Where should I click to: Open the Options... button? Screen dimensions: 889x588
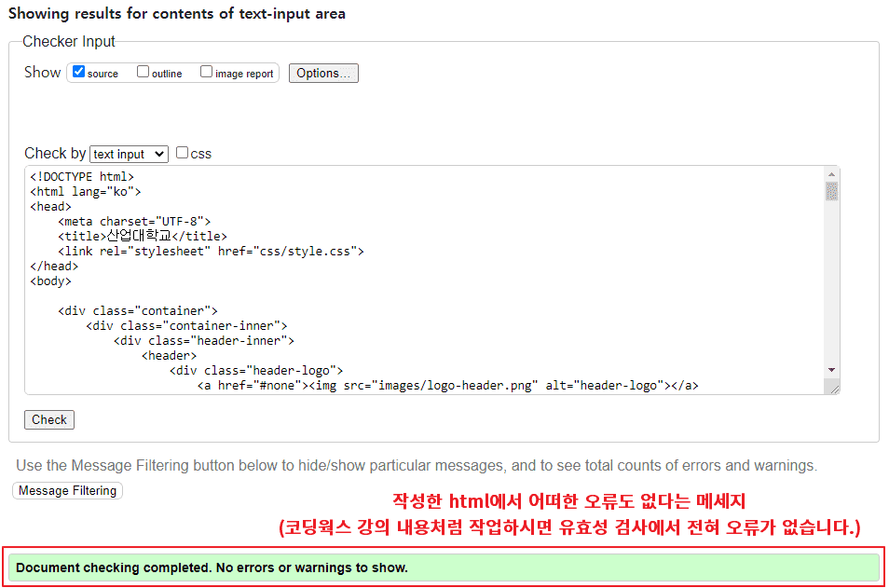click(323, 73)
